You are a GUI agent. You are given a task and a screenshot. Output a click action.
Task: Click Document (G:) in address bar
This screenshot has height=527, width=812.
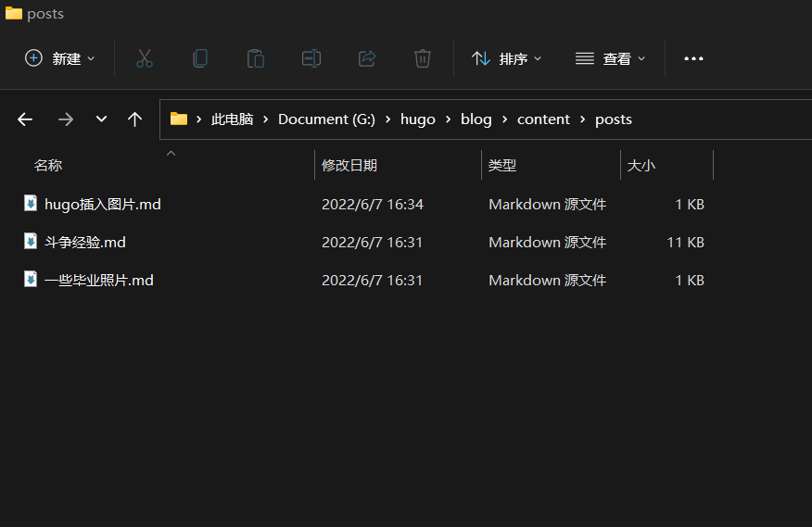click(326, 119)
